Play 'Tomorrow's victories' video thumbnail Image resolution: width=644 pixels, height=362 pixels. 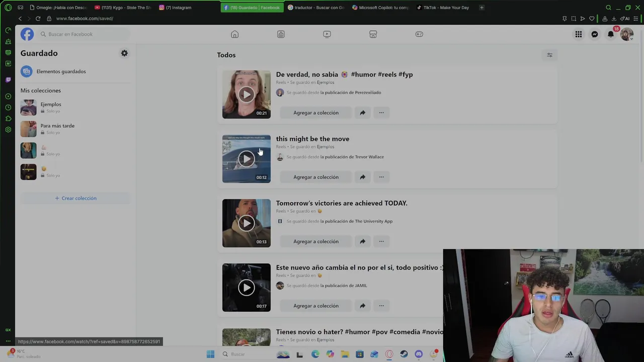coord(247,223)
